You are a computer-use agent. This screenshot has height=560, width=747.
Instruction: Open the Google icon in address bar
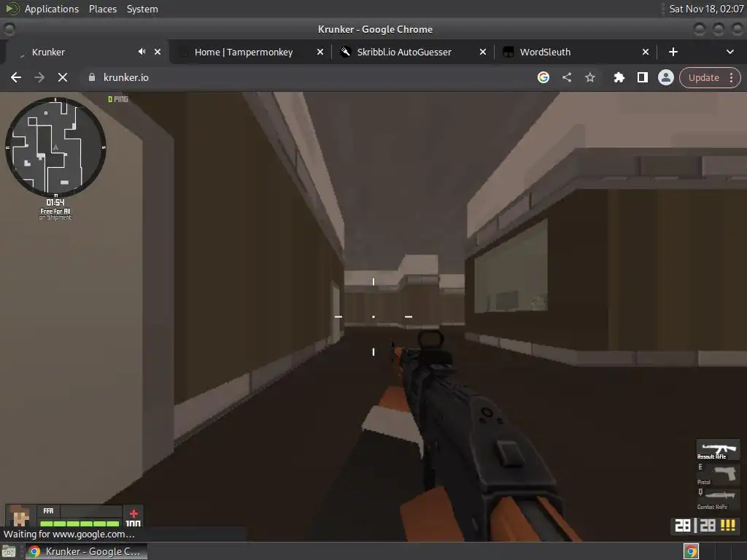point(543,77)
